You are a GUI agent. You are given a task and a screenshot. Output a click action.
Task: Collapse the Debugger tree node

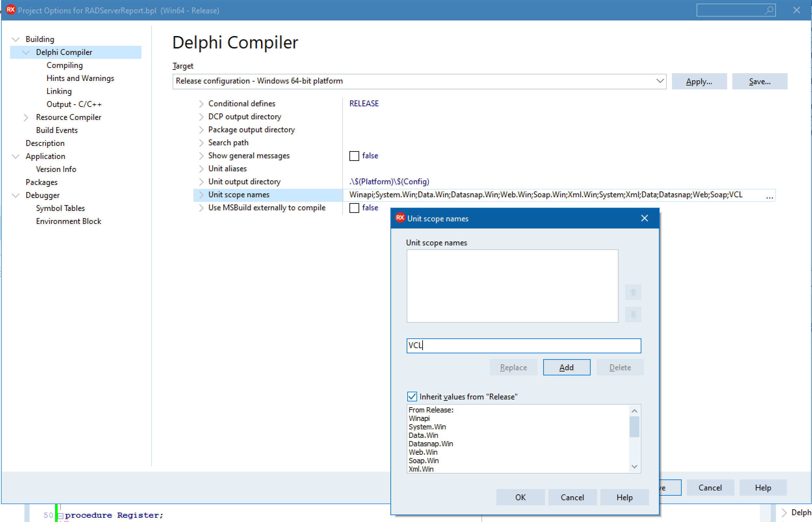(x=16, y=195)
